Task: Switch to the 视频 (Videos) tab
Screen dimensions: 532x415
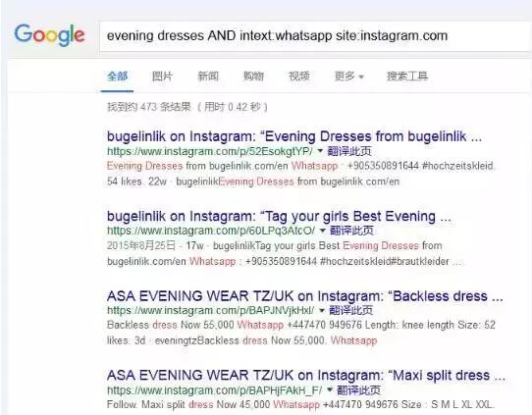Action: pos(299,76)
